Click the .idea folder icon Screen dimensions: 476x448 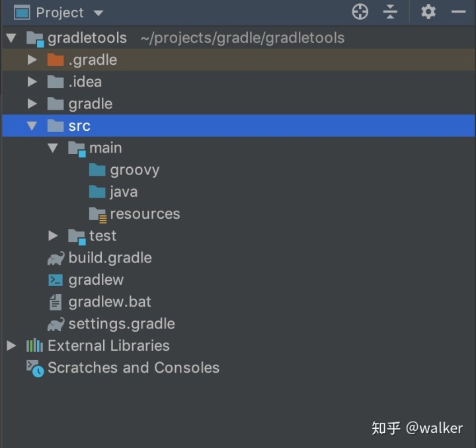pyautogui.click(x=56, y=81)
